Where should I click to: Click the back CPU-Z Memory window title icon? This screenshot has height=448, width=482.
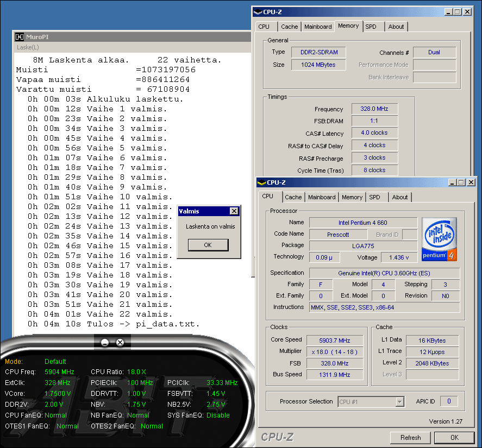[x=259, y=12]
